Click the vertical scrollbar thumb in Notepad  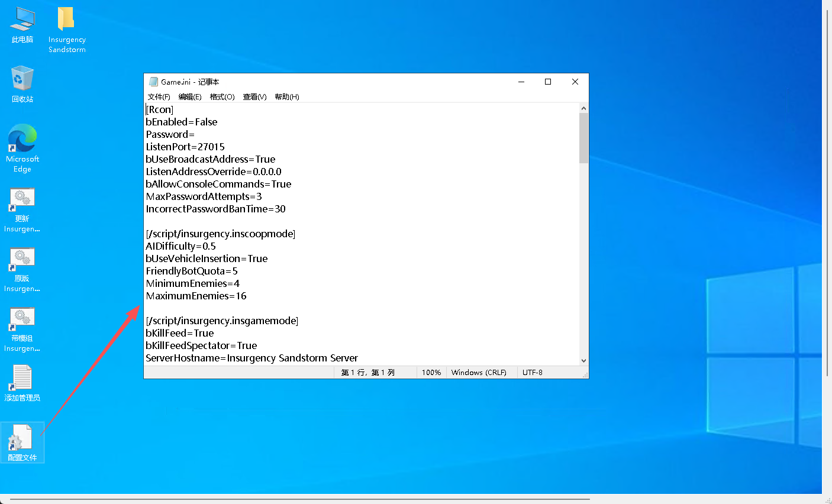pyautogui.click(x=583, y=138)
